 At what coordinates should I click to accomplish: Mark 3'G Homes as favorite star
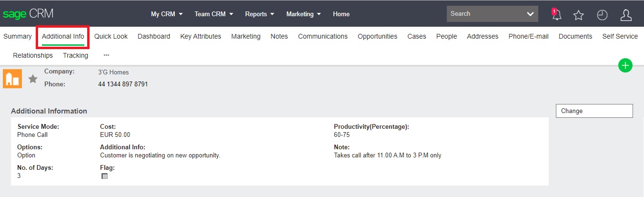[33, 79]
